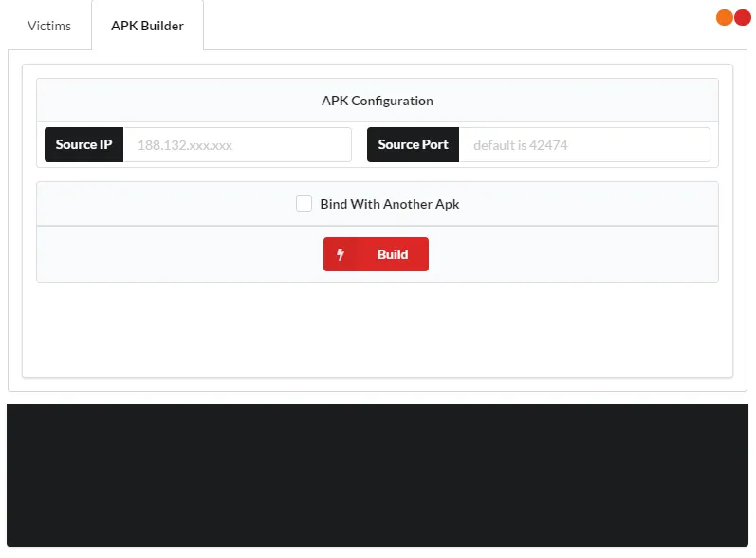Select the APK Builder tab
The width and height of the screenshot is (756, 558).
click(x=147, y=26)
